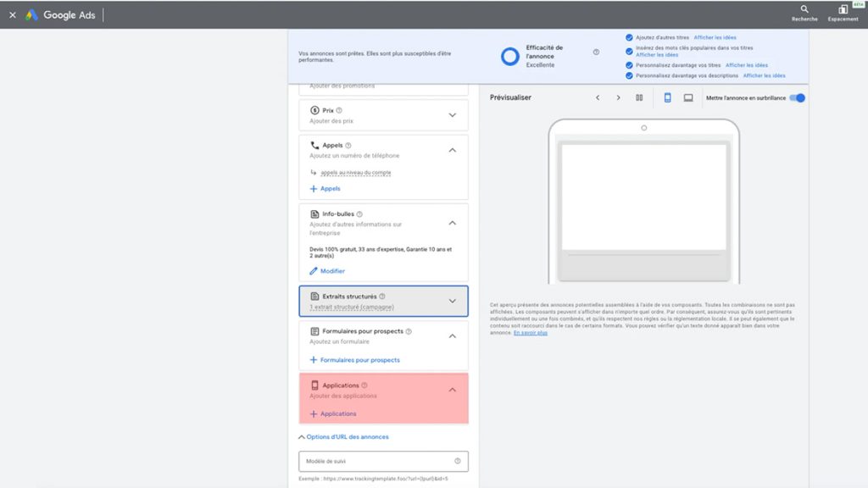Click 1 extrait structuré (campagne) text

[x=352, y=307]
